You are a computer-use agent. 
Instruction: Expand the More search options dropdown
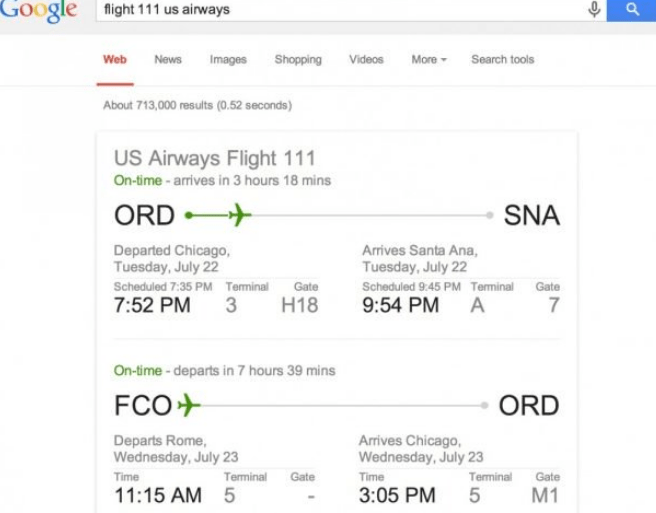428,60
